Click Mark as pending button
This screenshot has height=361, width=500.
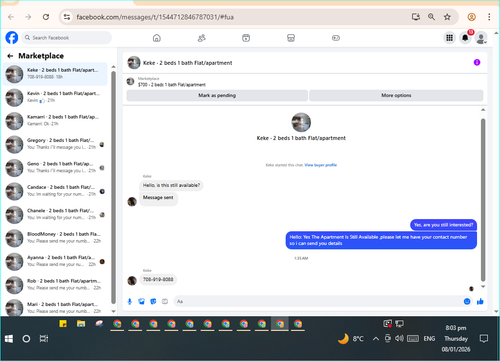(x=217, y=95)
